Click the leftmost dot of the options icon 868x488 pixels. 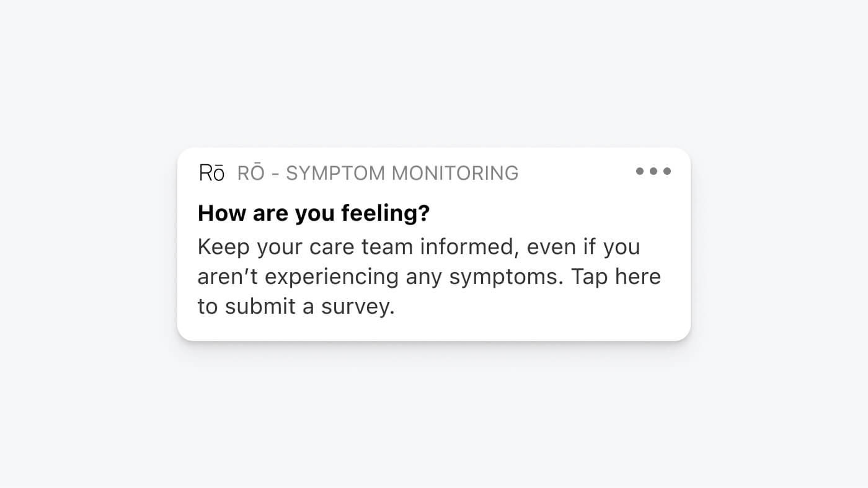tap(640, 171)
